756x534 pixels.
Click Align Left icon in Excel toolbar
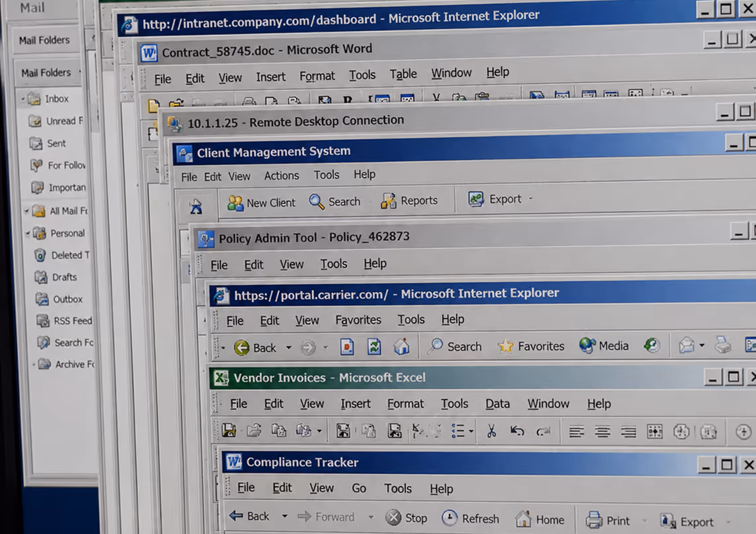(x=576, y=431)
